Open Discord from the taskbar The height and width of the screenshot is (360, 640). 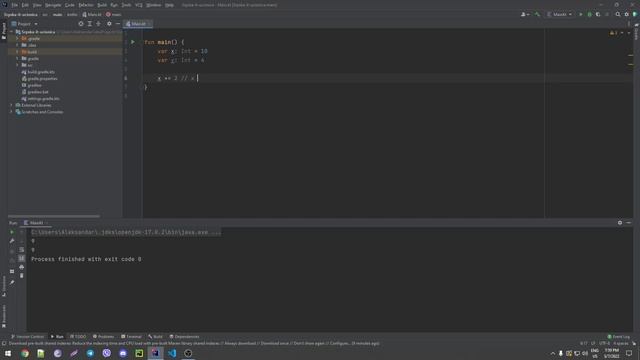123,353
